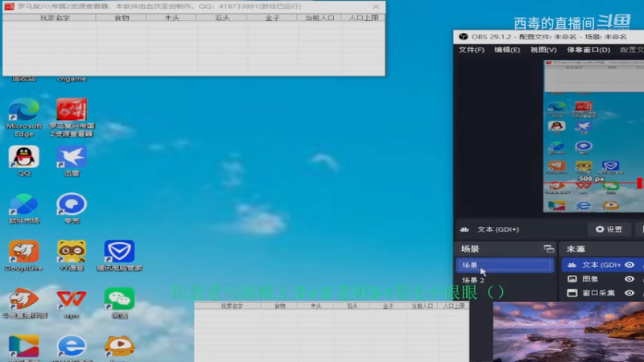Launch the 微信 WeChat desktop icon
The image size is (644, 362).
pos(119,303)
